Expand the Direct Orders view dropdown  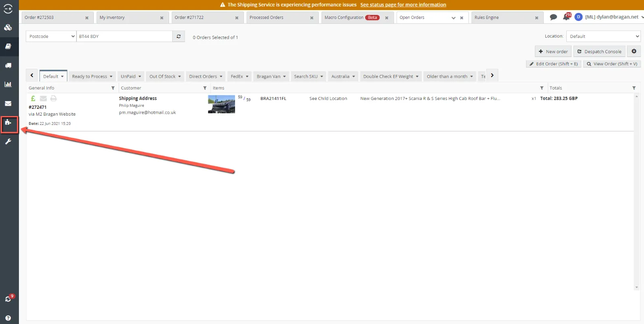tap(221, 77)
